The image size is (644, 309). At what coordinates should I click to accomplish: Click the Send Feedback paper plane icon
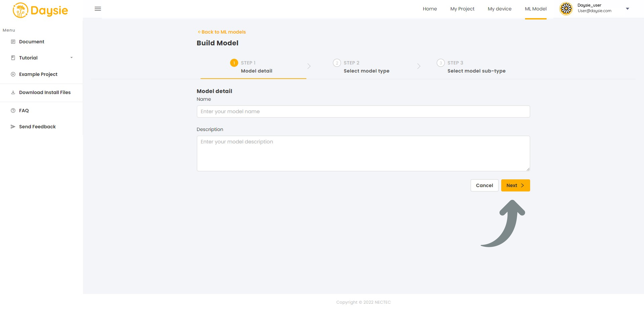[13, 127]
